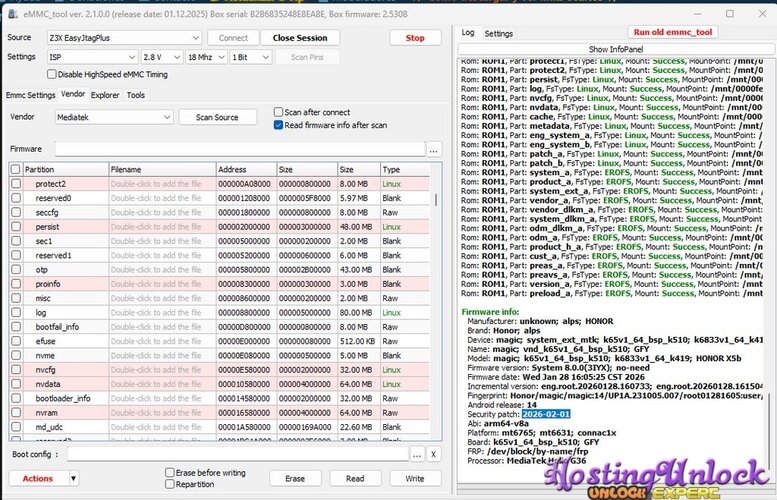Open the Vendor Mediatek dropdown
This screenshot has width=777, height=500.
click(114, 117)
